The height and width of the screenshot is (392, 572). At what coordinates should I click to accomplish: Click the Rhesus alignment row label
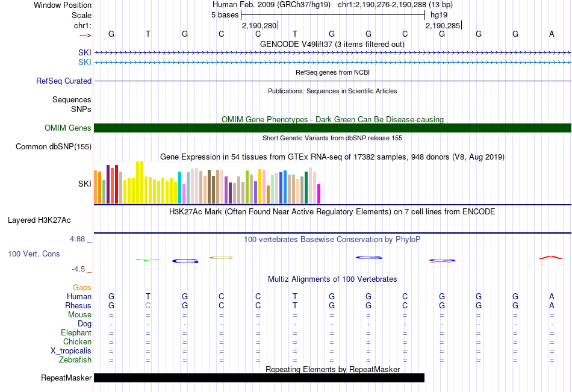click(x=78, y=305)
